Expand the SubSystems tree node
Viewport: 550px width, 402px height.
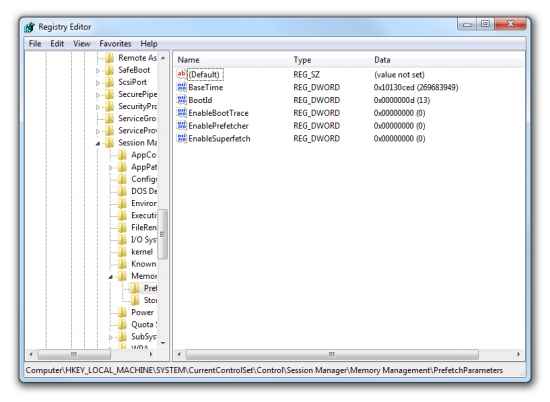coord(111,337)
